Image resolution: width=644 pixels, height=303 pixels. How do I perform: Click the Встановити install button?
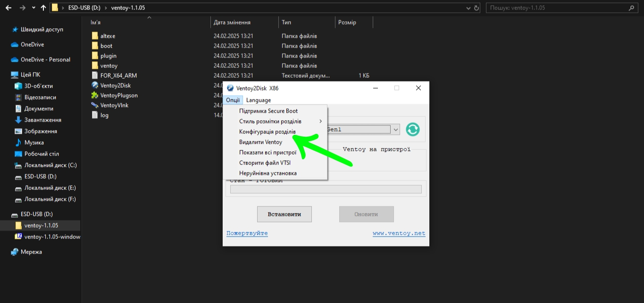click(284, 214)
